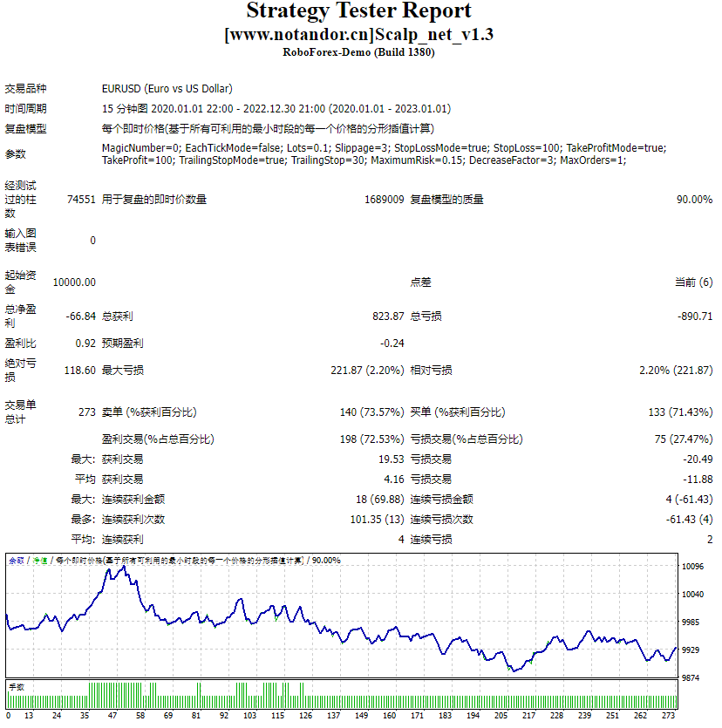Click bars tested value 74551
722x728 pixels.
[81, 199]
